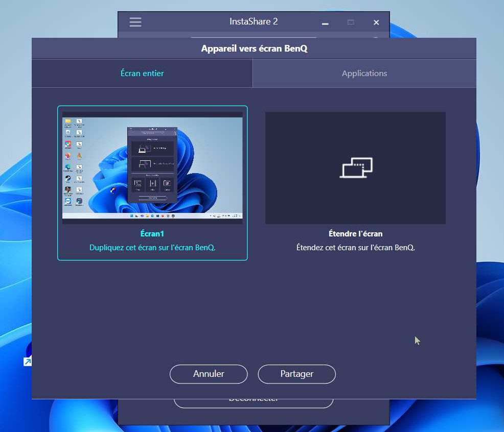Click the 'Appareil vers écran BenQ' dialog header
Image resolution: width=504 pixels, height=432 pixels.
pos(254,49)
